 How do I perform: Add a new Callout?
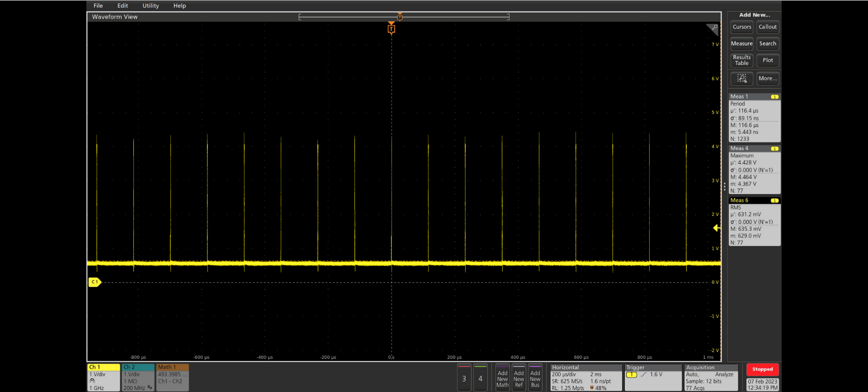tap(768, 27)
